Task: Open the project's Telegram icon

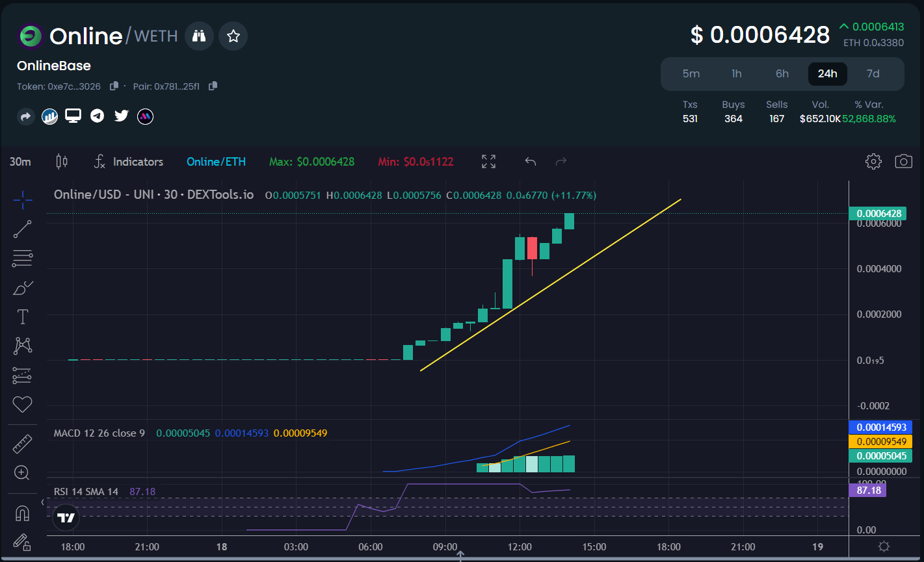Action: pyautogui.click(x=97, y=116)
